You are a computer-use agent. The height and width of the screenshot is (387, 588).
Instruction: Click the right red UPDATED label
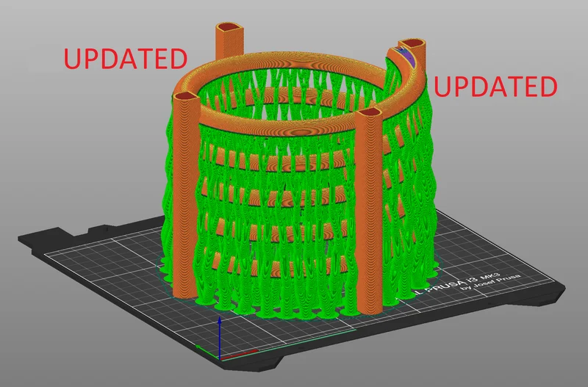tap(495, 87)
